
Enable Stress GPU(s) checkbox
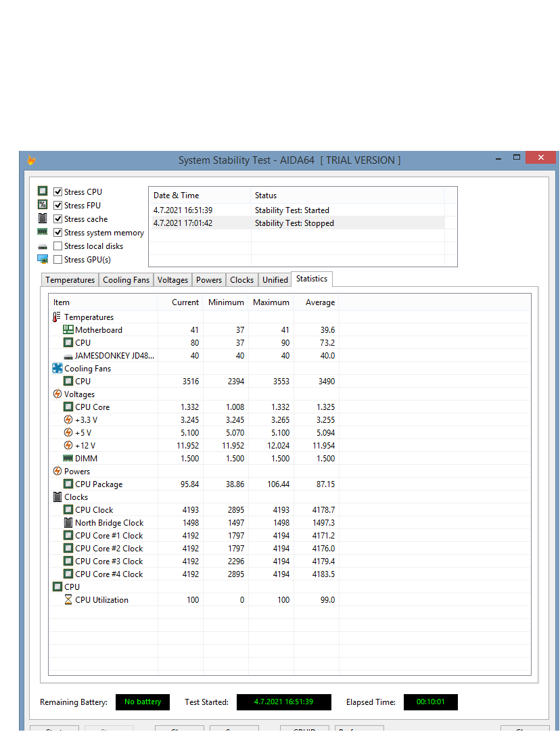pyautogui.click(x=58, y=259)
